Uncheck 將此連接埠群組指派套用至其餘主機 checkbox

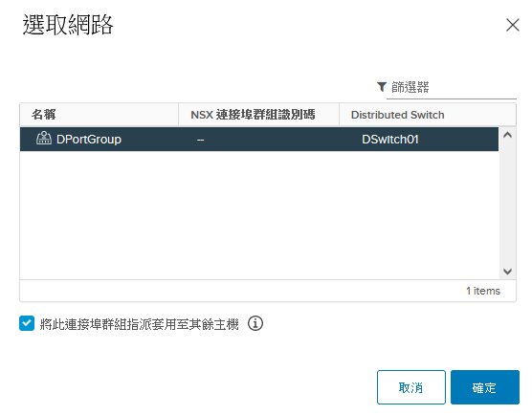point(27,323)
